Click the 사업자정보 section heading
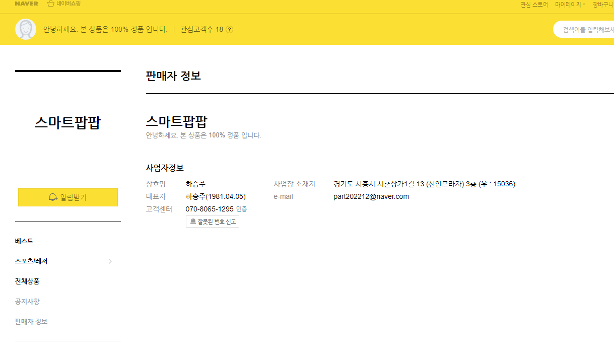 [165, 168]
